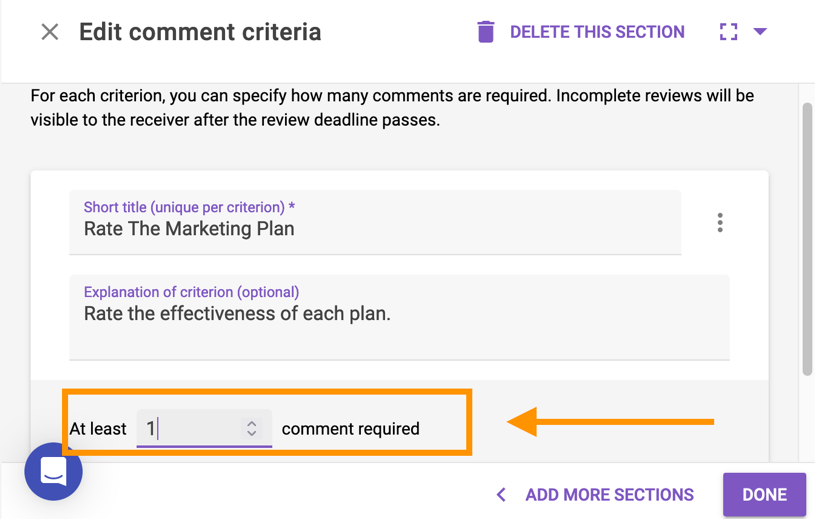The width and height of the screenshot is (821, 519).
Task: Open the dropdown arrow beside fullscreen icon
Action: (x=760, y=32)
